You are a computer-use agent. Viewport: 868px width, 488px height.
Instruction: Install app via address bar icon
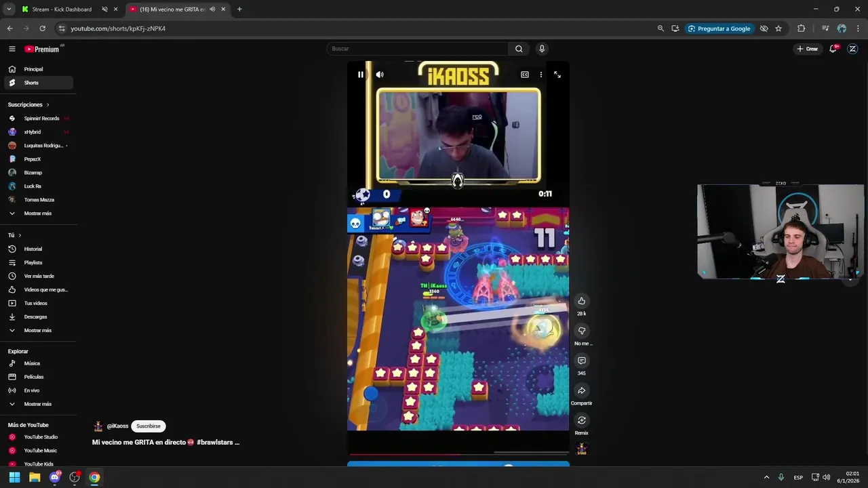(x=675, y=28)
